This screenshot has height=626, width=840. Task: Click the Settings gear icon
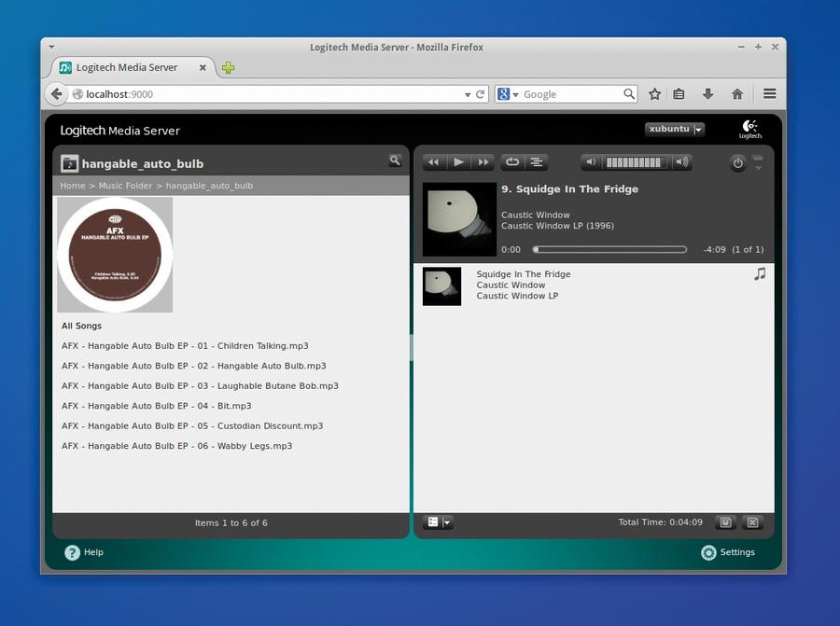click(708, 552)
